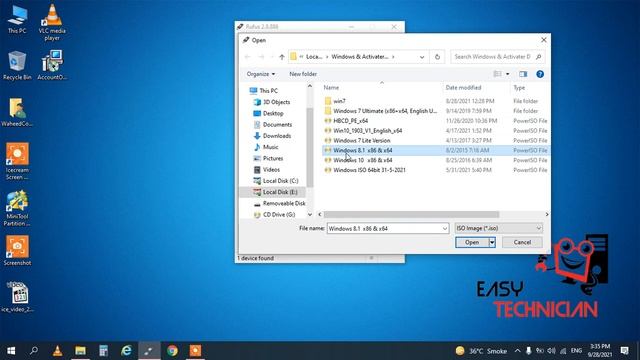640x360 pixels.
Task: Click the Open button
Action: click(x=472, y=242)
